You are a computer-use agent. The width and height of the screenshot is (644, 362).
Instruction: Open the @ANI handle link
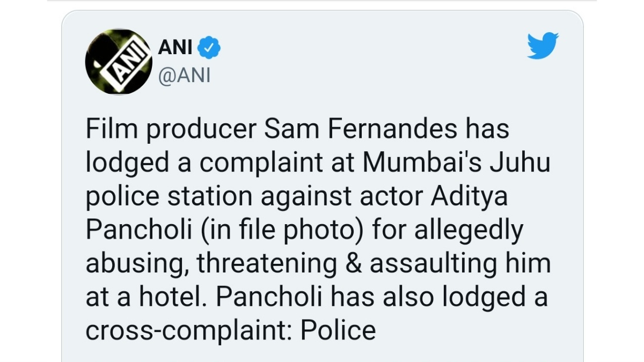point(184,76)
